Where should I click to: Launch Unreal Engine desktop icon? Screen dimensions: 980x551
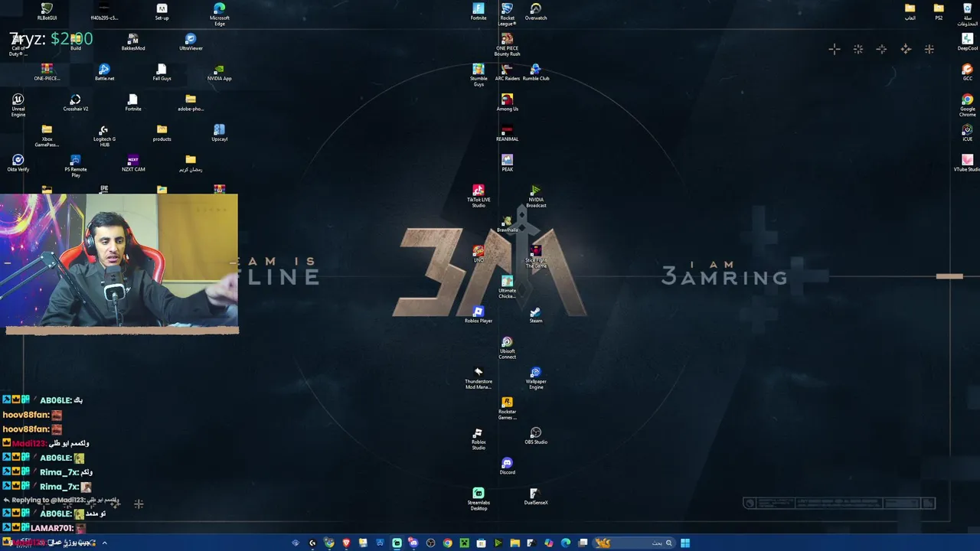pyautogui.click(x=18, y=106)
